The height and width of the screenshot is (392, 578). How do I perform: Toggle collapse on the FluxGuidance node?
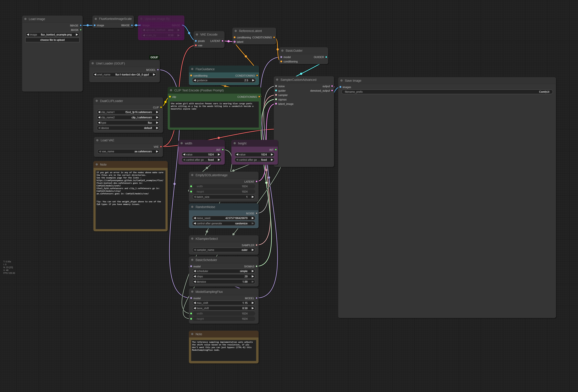pos(192,69)
